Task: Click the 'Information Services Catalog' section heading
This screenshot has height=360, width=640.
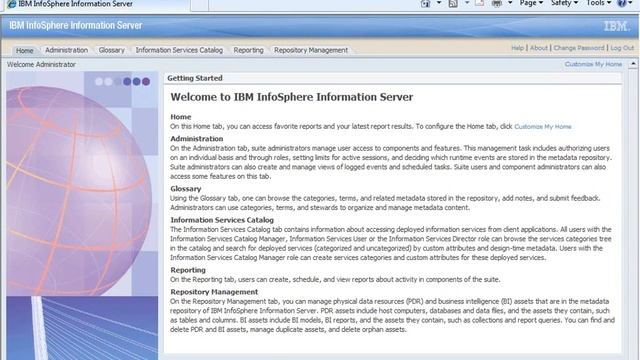Action: coord(222,220)
